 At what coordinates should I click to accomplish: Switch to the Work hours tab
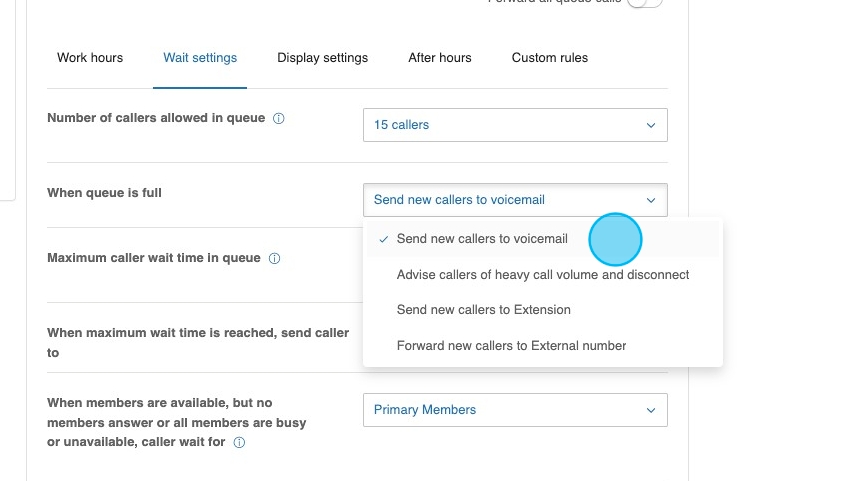point(90,58)
